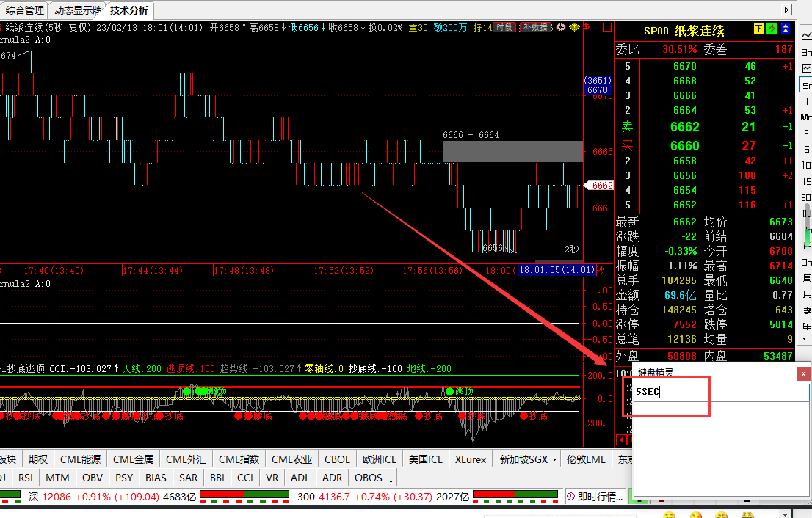Click the yellow 下 icon beside 纸浆连续
The width and height of the screenshot is (812, 518).
point(758,29)
